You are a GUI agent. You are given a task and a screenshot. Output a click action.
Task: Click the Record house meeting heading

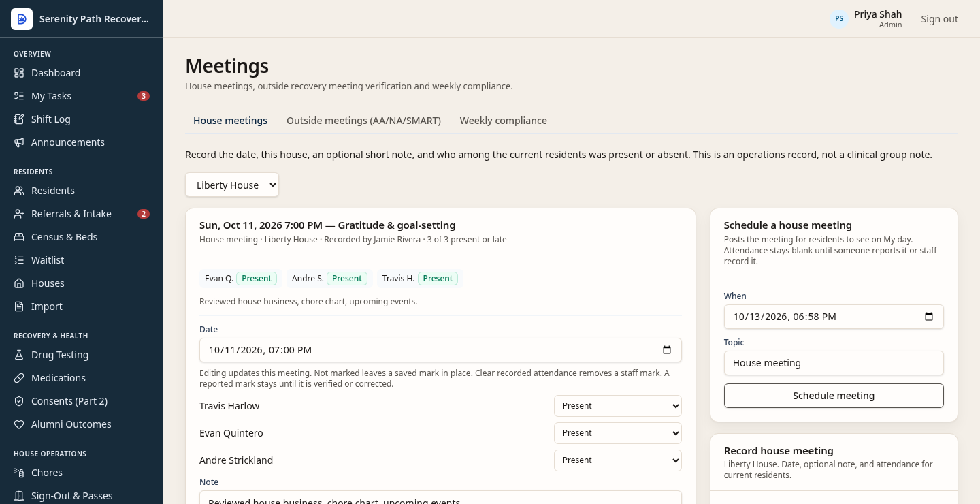779,451
